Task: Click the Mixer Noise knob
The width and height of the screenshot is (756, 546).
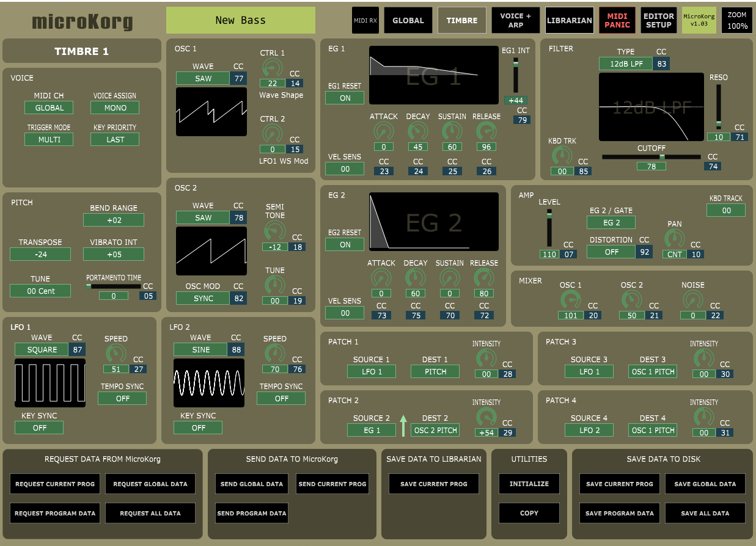Action: pos(692,299)
